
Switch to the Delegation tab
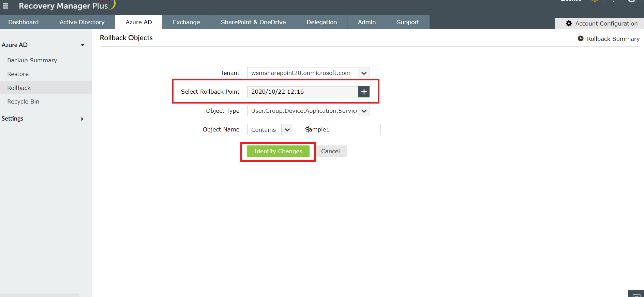pyautogui.click(x=321, y=22)
